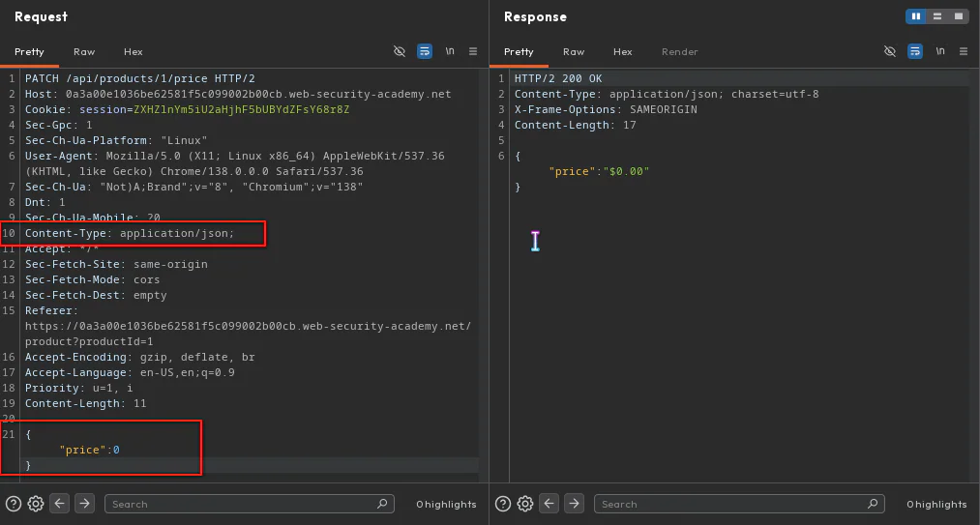Open Response panel help icon

click(x=502, y=504)
